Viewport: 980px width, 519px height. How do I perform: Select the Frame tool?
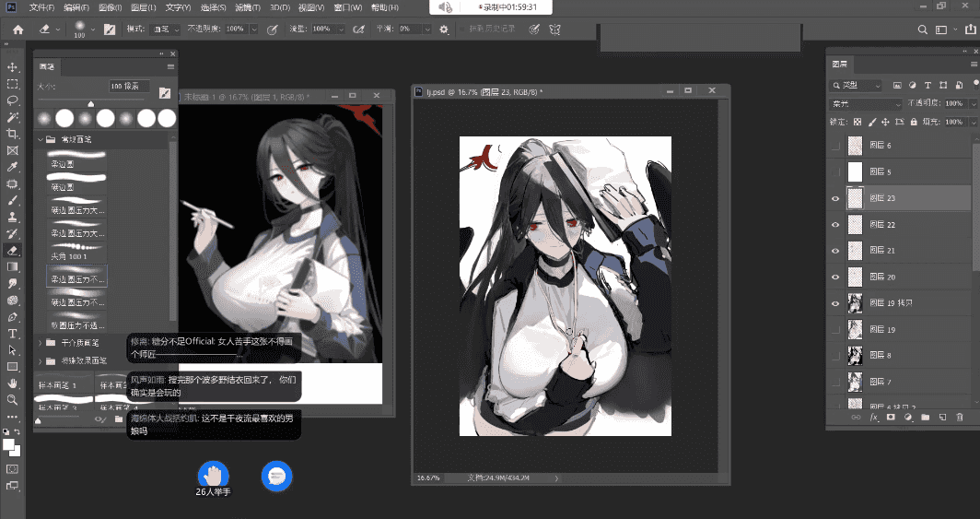(12, 150)
